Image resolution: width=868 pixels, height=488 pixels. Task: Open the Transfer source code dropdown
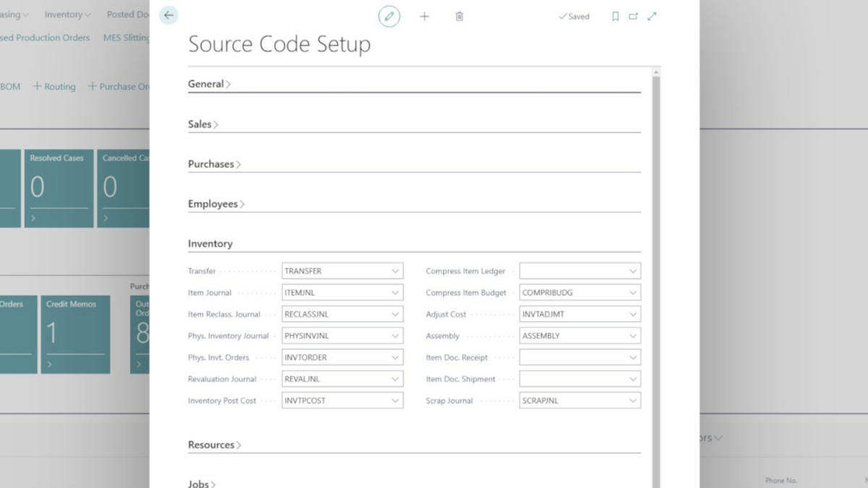click(396, 272)
